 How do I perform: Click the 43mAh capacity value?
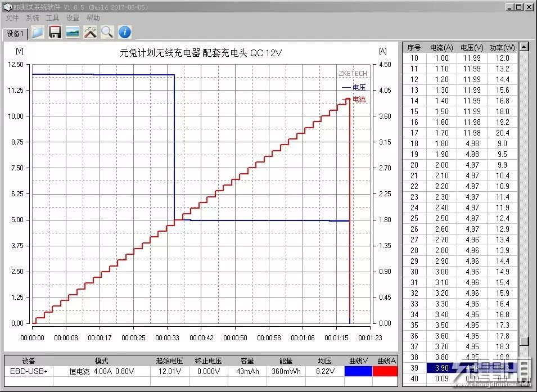click(x=247, y=371)
